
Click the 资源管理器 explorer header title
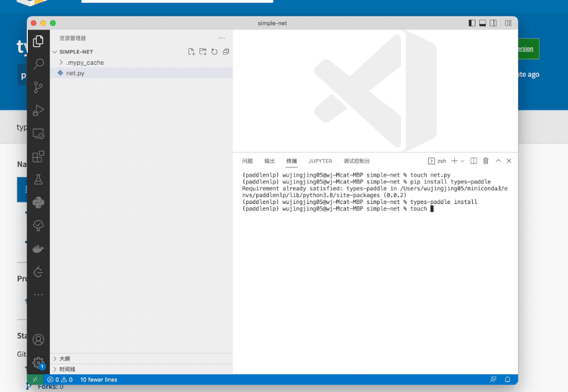73,38
